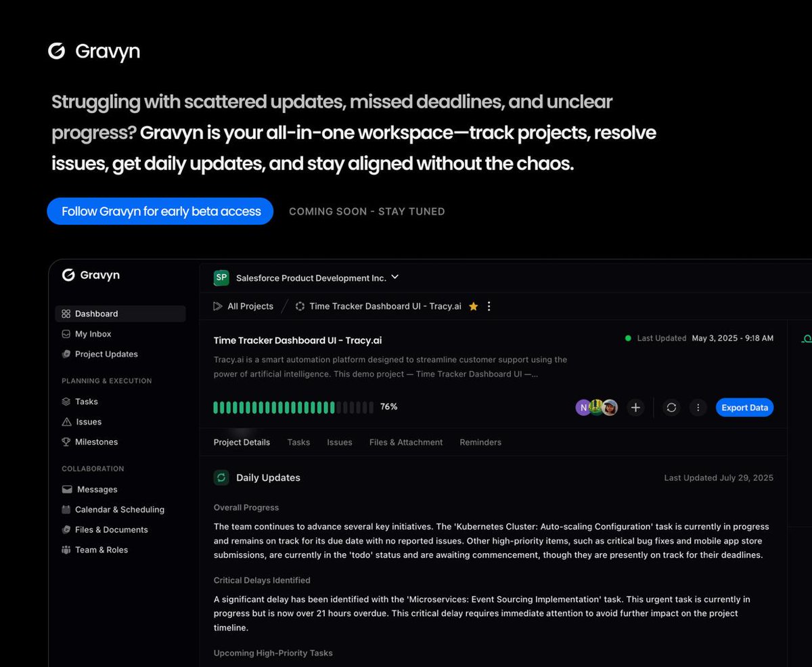
Task: Click the Calendar & Scheduling calendar icon
Action: (x=66, y=509)
